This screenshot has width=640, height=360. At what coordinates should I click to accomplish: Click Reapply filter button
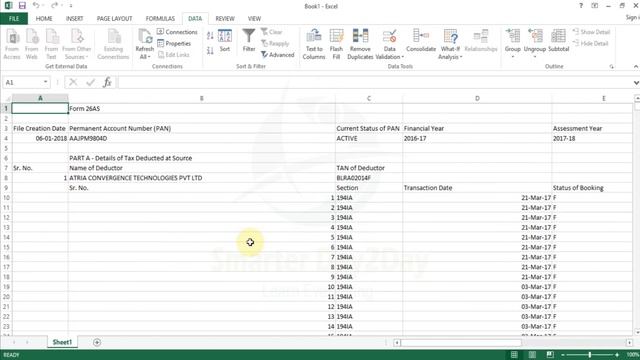click(x=275, y=43)
